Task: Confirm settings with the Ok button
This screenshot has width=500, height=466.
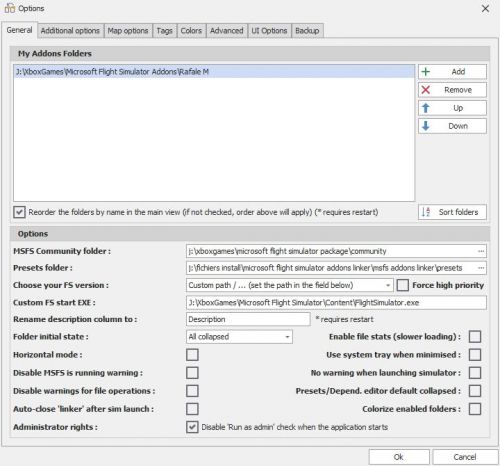Action: coord(399,457)
